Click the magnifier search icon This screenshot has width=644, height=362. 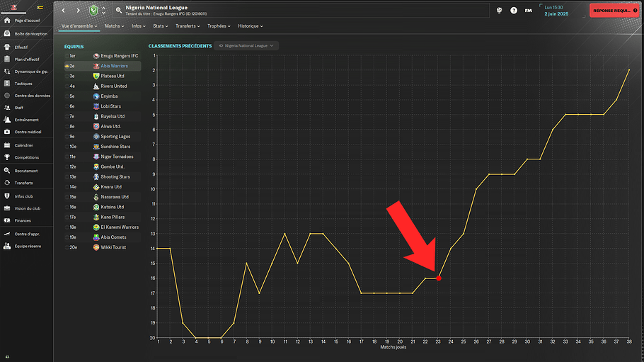[x=119, y=11]
